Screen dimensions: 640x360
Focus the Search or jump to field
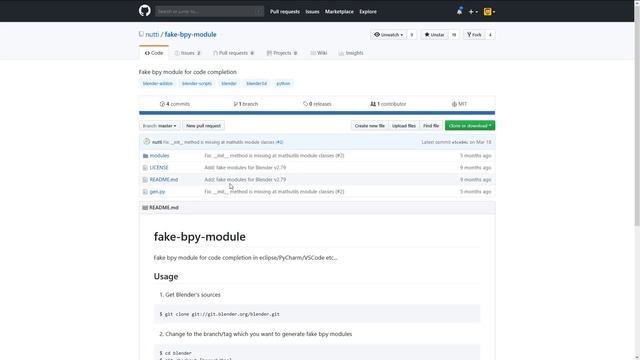coord(209,11)
